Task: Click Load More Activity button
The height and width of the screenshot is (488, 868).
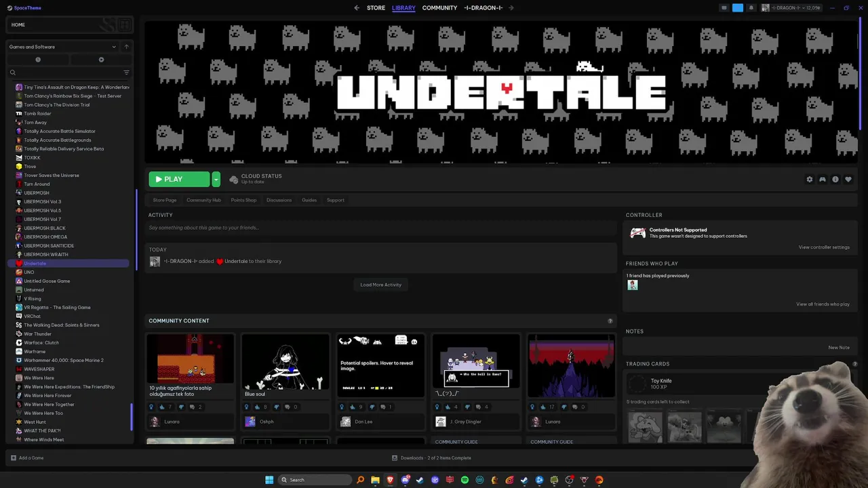Action: tap(380, 285)
